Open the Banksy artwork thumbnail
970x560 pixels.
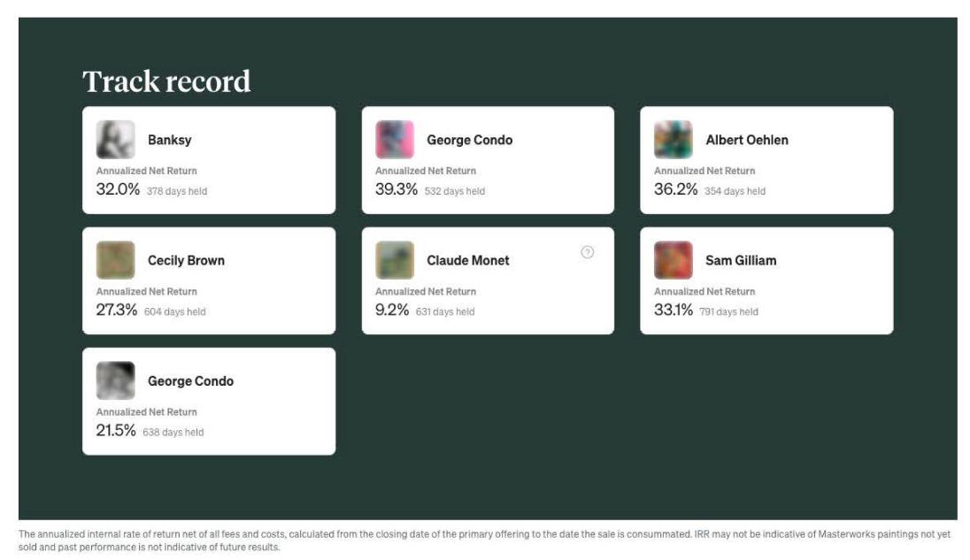click(115, 140)
